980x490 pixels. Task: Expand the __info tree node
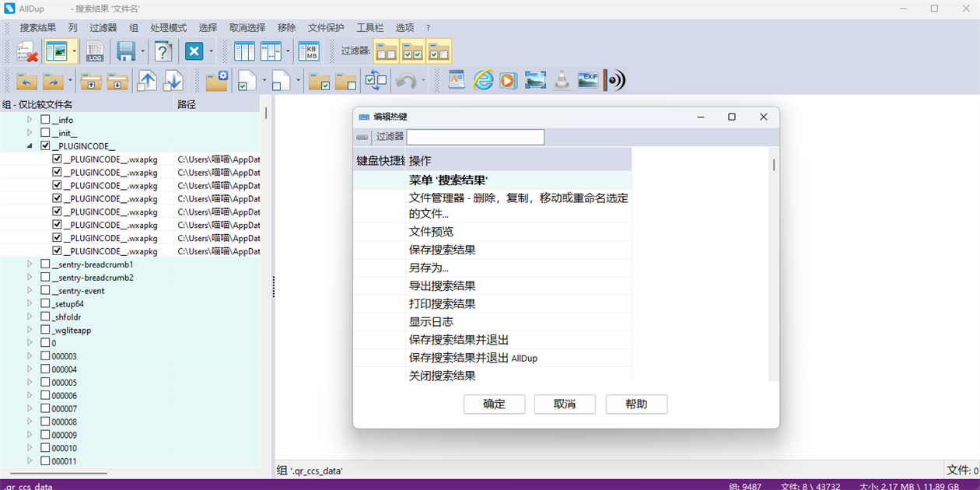[x=29, y=119]
